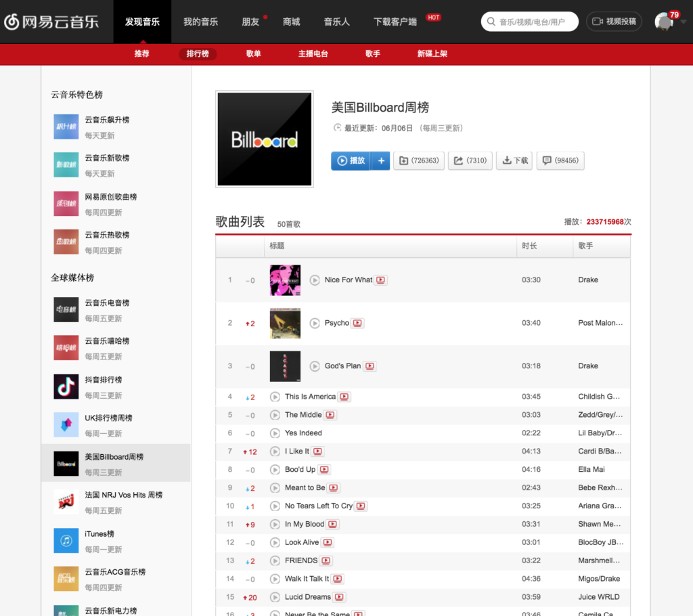The height and width of the screenshot is (616, 693).
Task: Open the 云音乐飙升榜 chart in sidebar
Action: click(116, 127)
